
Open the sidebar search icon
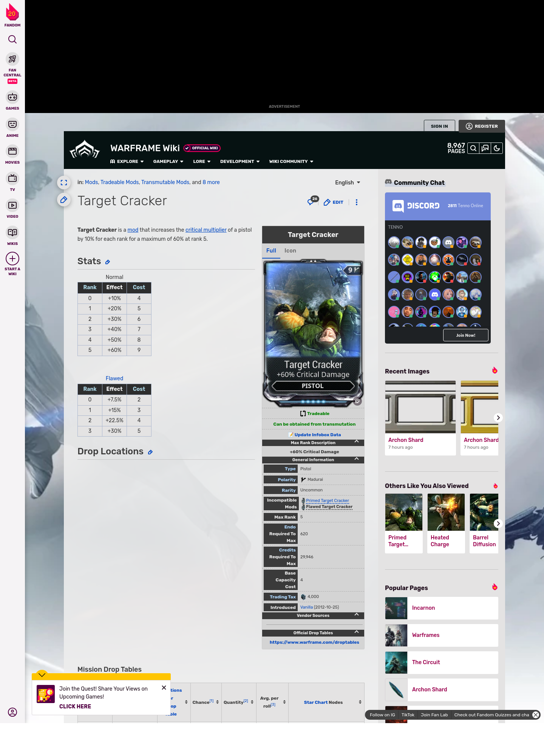click(x=12, y=39)
